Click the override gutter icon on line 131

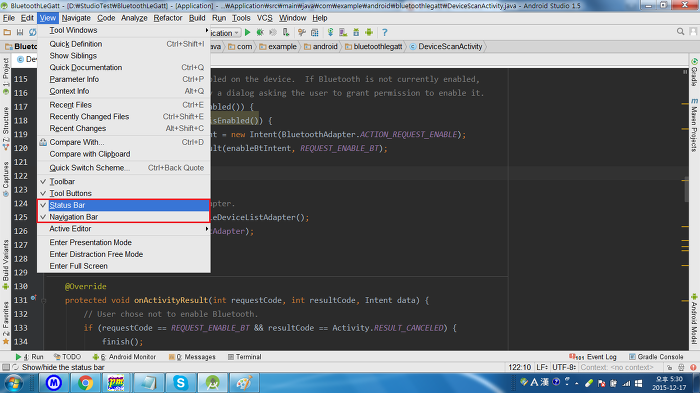33,297
